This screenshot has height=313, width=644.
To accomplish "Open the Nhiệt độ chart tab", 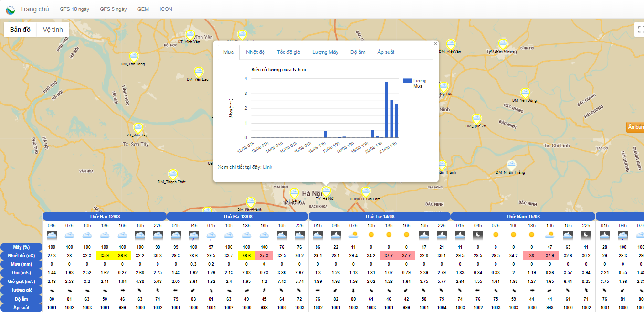I will [255, 52].
